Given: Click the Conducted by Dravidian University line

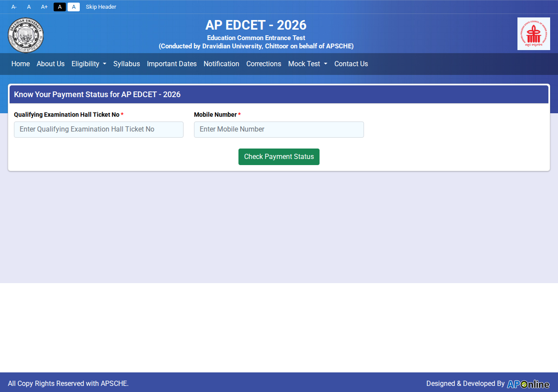Looking at the screenshot, I should tap(256, 46).
